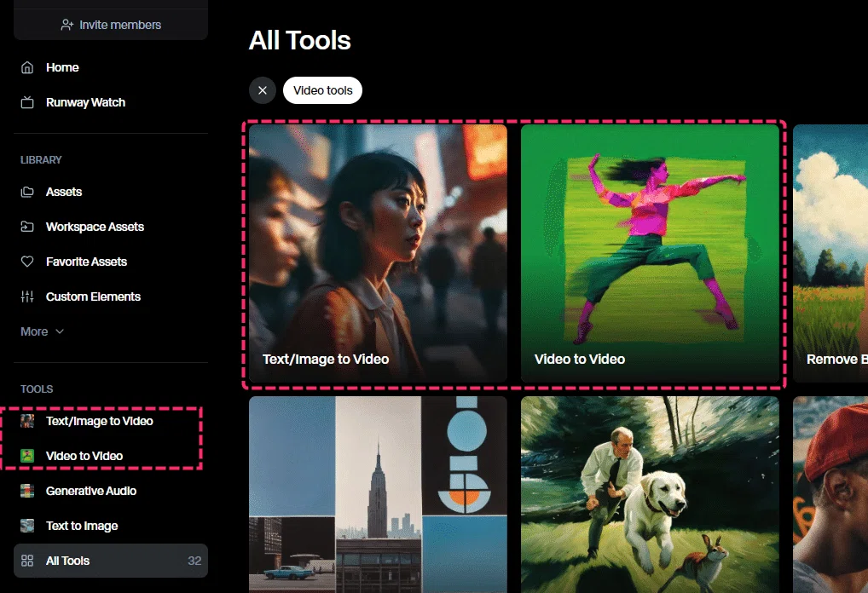Toggle the Video tools filter chip
Viewport: 868px width, 593px height.
323,90
